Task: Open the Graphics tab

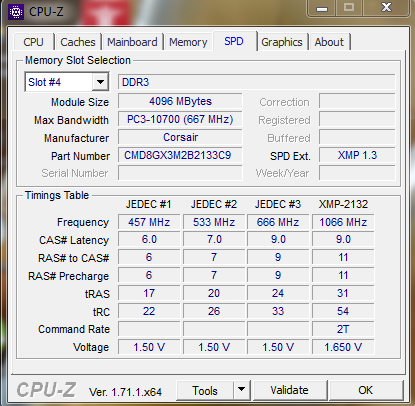Action: [x=282, y=42]
